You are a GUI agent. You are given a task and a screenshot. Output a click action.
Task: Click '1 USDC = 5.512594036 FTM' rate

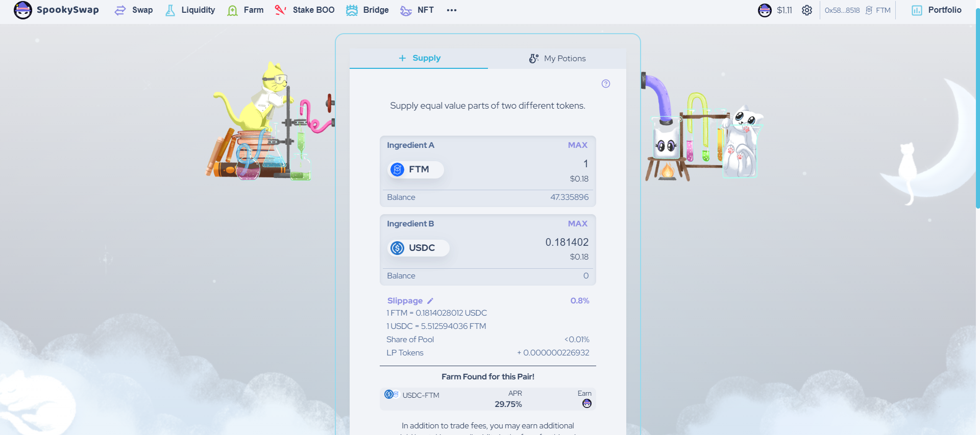click(x=436, y=326)
